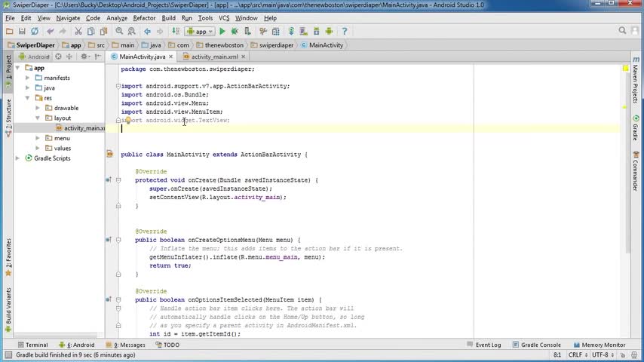
Task: Open the Terminal tool window
Action: click(x=33, y=345)
